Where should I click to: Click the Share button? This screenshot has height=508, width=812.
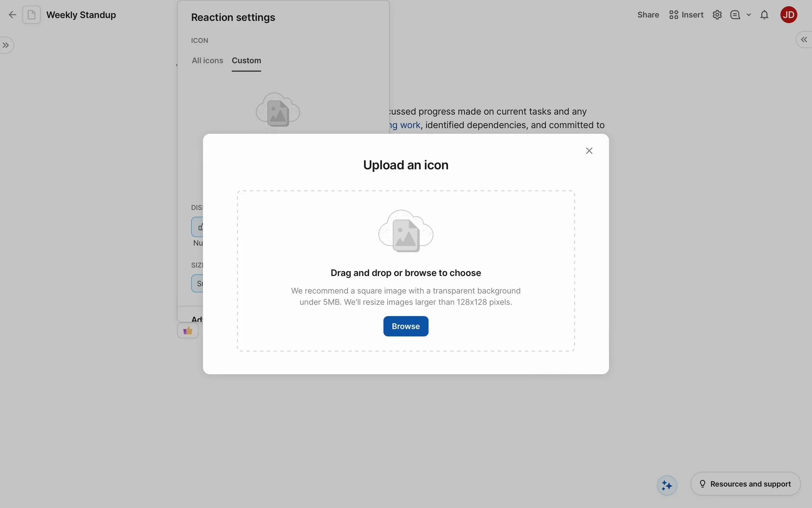click(648, 15)
